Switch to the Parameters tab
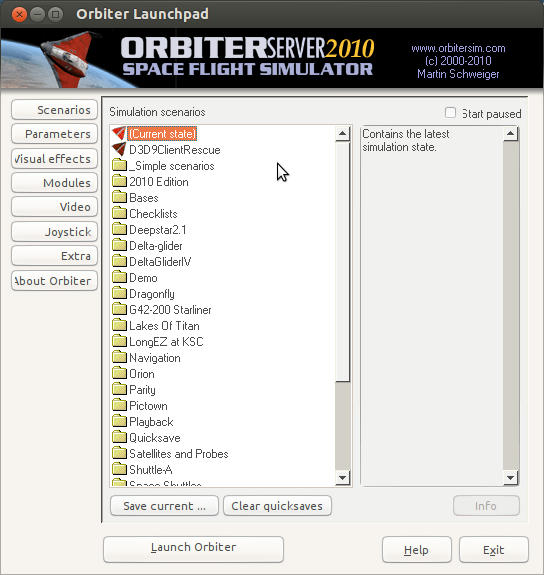The image size is (544, 575). coord(54,134)
